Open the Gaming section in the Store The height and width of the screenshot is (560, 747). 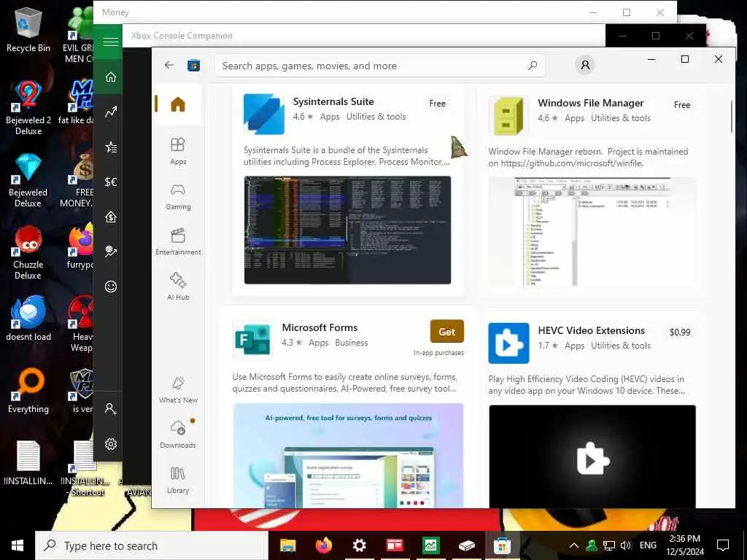tap(178, 197)
